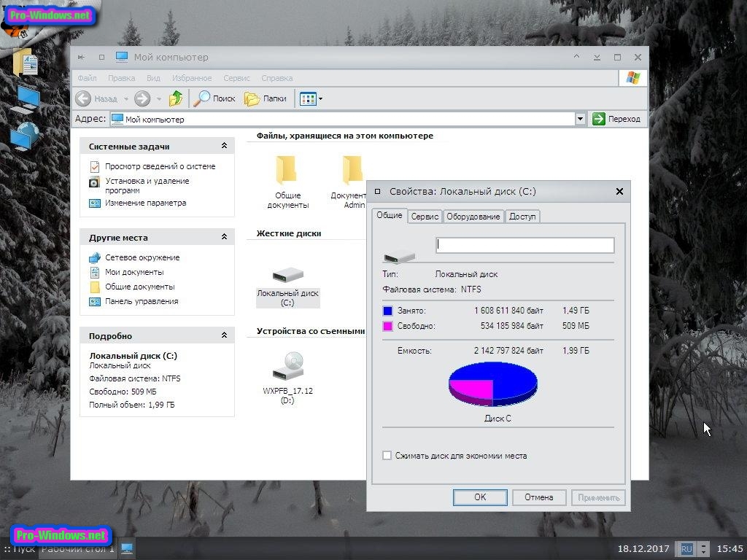Image resolution: width=747 pixels, height=560 pixels.
Task: Collapse Системные задачи panel
Action: pos(224,146)
